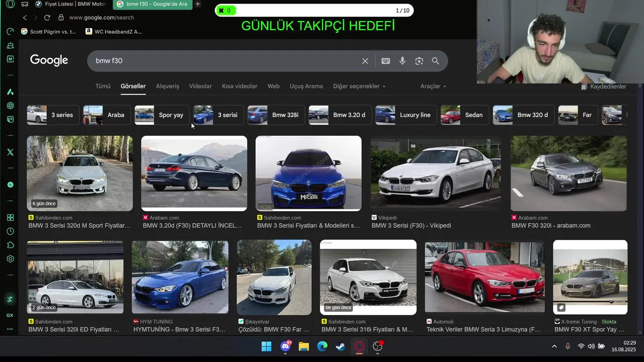
Task: Click the CS sidebar icon
Action: tap(10, 120)
